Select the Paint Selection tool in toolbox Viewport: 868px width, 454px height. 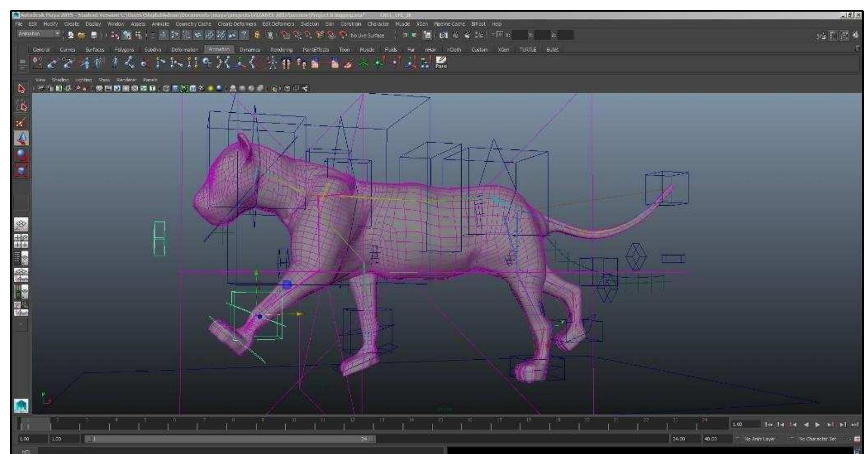pyautogui.click(x=21, y=122)
